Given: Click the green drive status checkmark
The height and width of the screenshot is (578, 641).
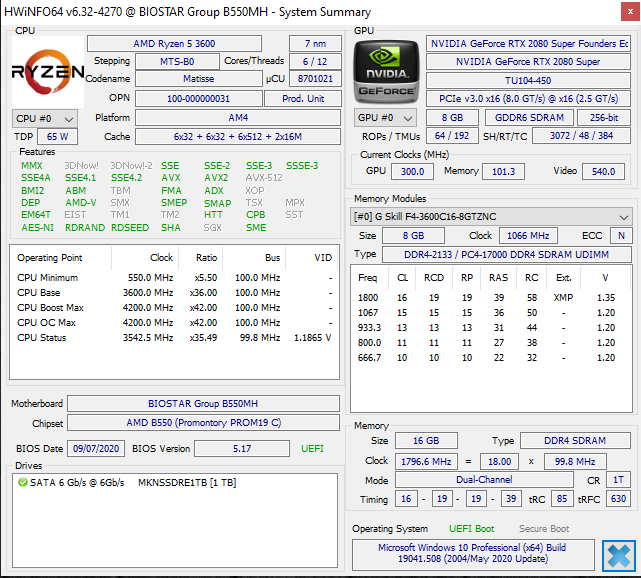Looking at the screenshot, I should click(22, 482).
